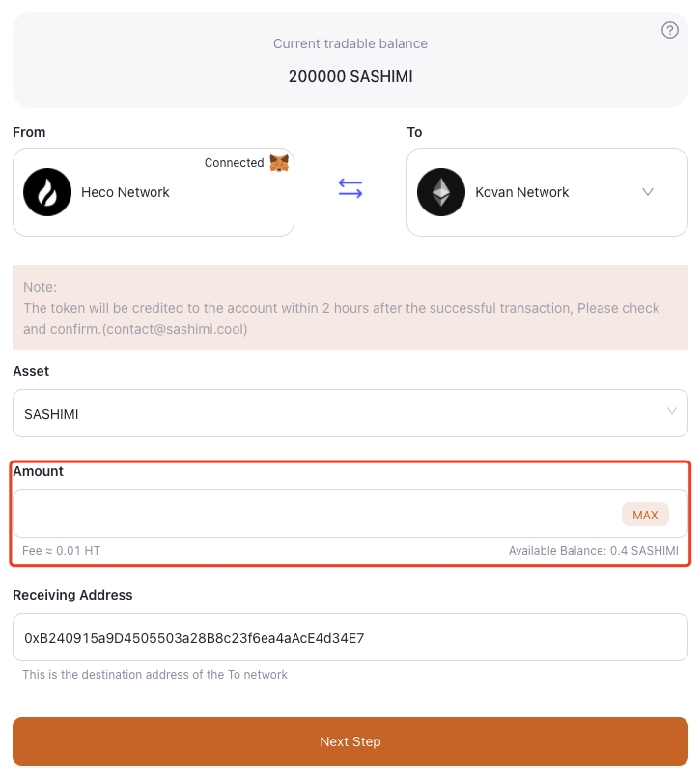
Task: Click the 200000 SASHIMI tradable balance
Action: coord(350,76)
